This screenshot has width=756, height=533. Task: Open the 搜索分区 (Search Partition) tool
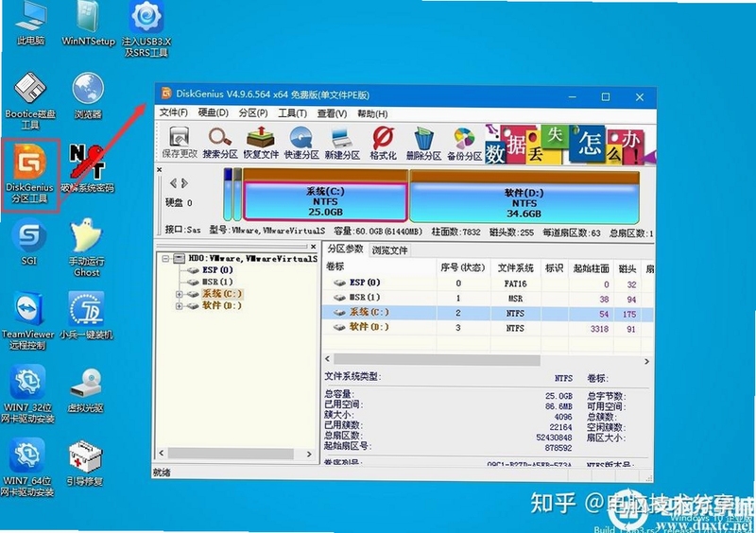point(220,143)
